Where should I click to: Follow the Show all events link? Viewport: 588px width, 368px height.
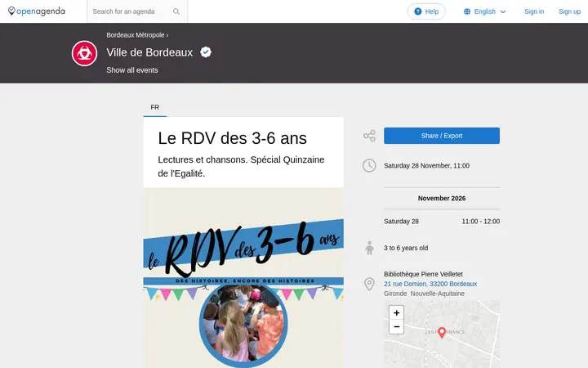coord(132,70)
